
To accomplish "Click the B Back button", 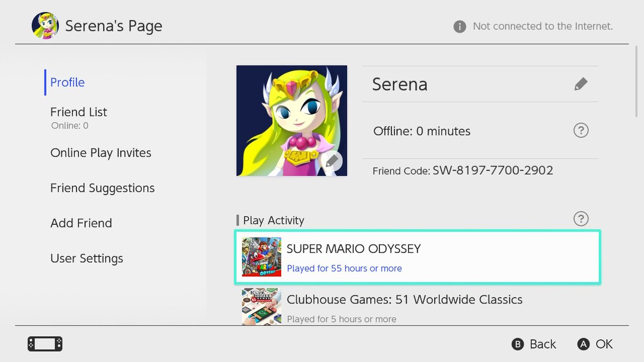I will 534,344.
